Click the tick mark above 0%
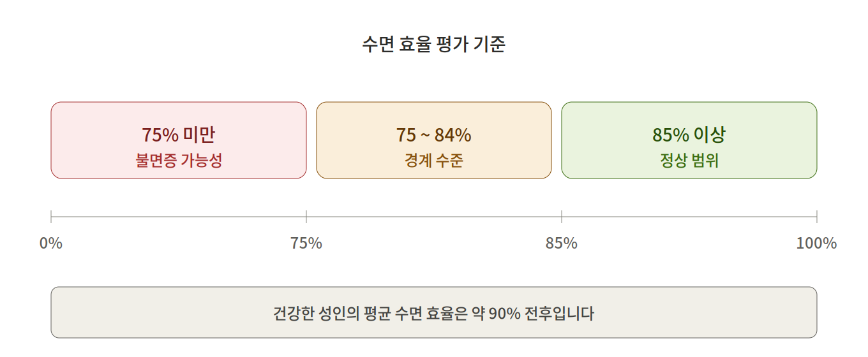The width and height of the screenshot is (868, 357). [51, 217]
